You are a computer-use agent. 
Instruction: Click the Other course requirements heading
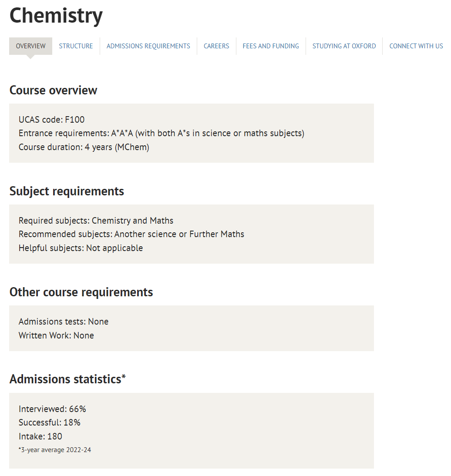pyautogui.click(x=81, y=292)
